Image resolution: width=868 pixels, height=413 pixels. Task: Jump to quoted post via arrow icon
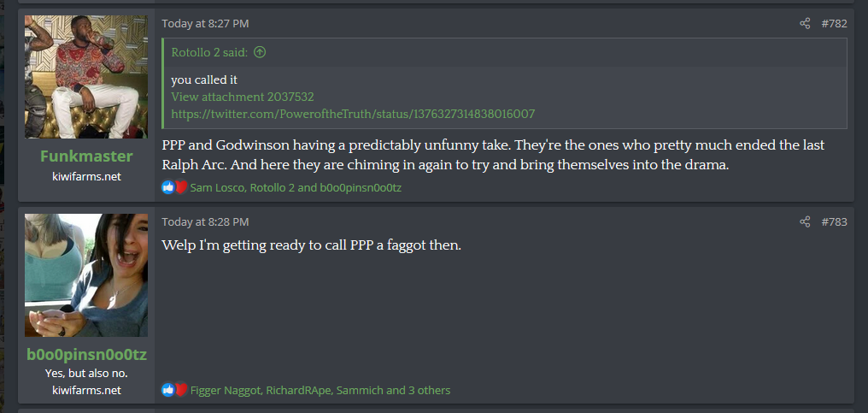point(260,52)
